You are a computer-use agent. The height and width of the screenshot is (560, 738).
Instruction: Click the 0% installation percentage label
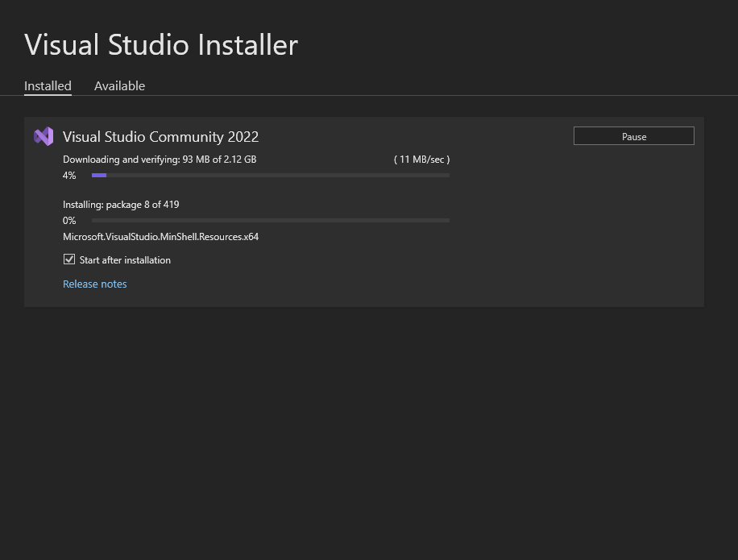[69, 221]
